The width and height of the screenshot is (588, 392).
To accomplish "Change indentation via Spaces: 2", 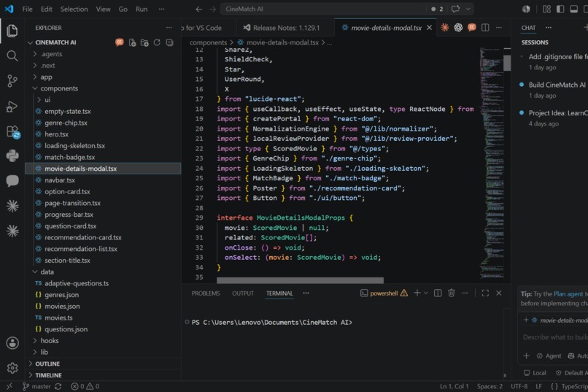I will [x=490, y=386].
